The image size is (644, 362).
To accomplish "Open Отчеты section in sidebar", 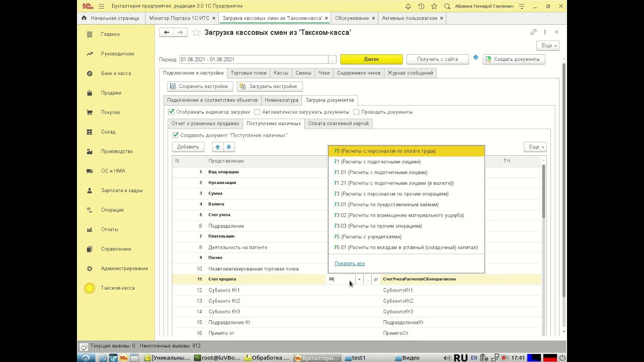I will (109, 229).
